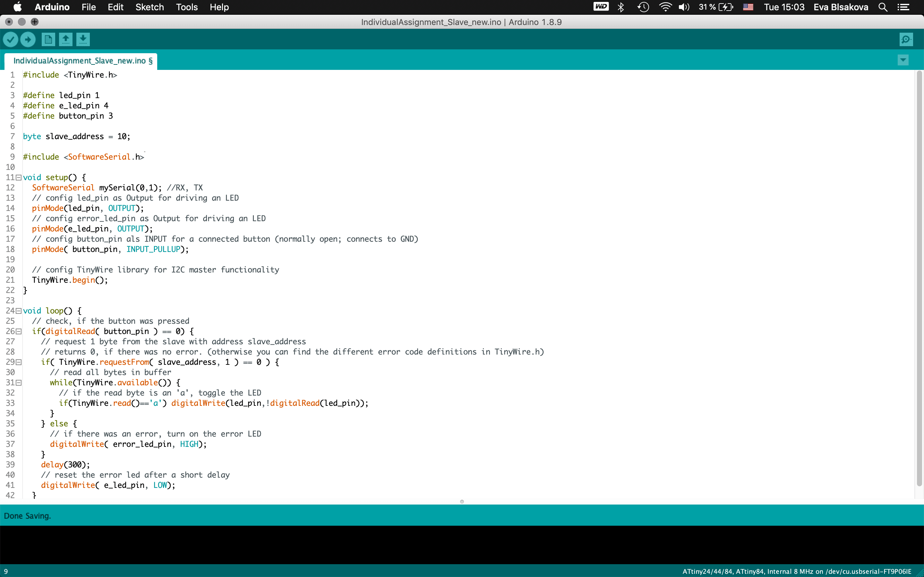Click the Bluetooth icon in menu bar

(x=621, y=7)
